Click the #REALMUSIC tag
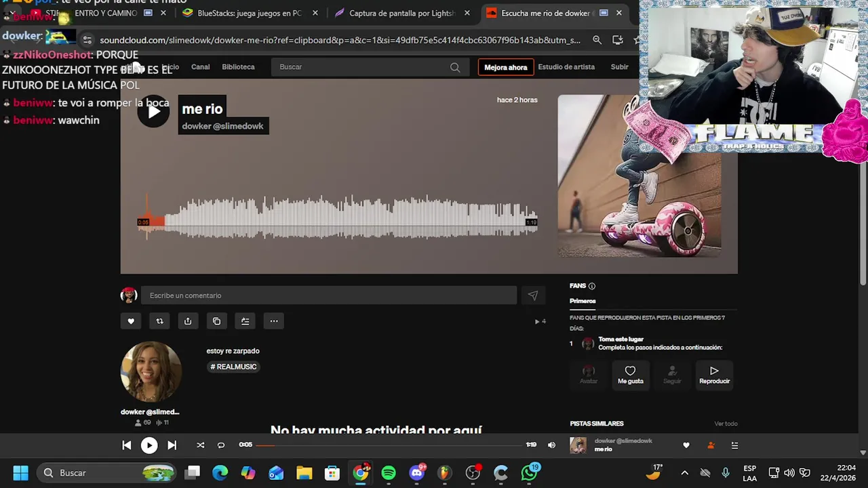 (233, 367)
